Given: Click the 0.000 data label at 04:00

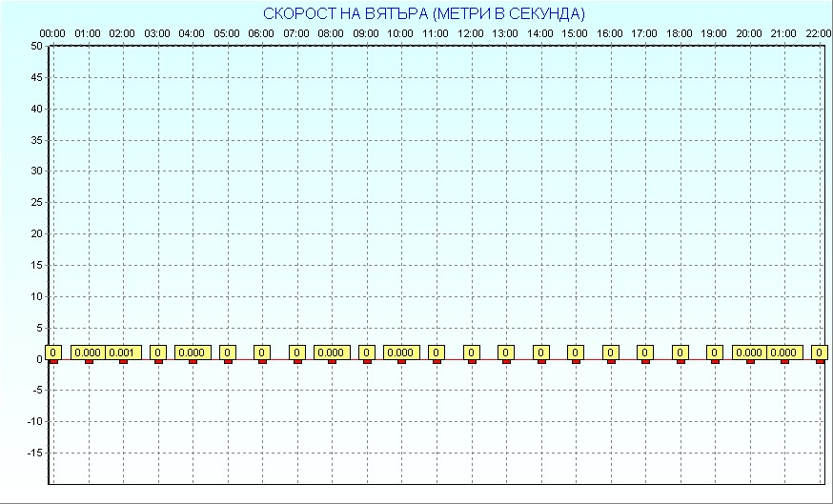Looking at the screenshot, I should click(193, 353).
